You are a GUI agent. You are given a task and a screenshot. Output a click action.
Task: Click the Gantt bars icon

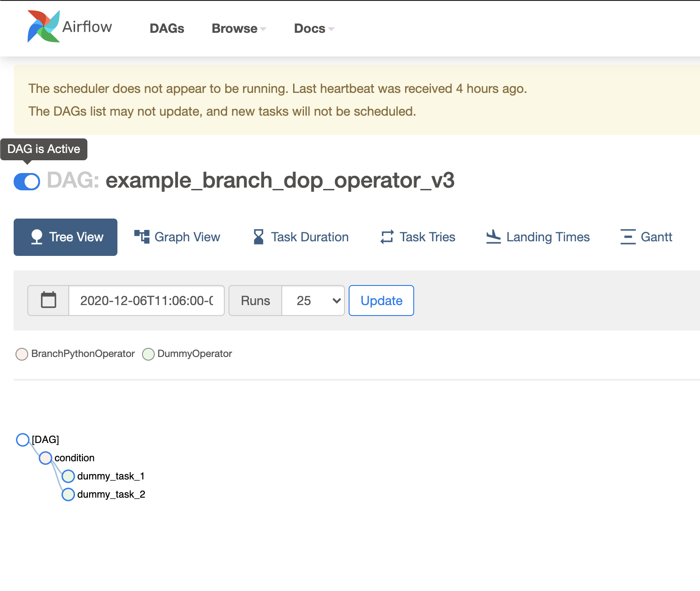click(628, 237)
